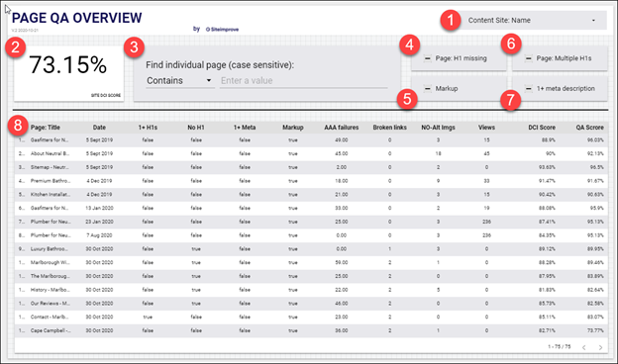This screenshot has height=364, width=618.
Task: Select the PAGE QA OVERVIEW title
Action: [77, 18]
